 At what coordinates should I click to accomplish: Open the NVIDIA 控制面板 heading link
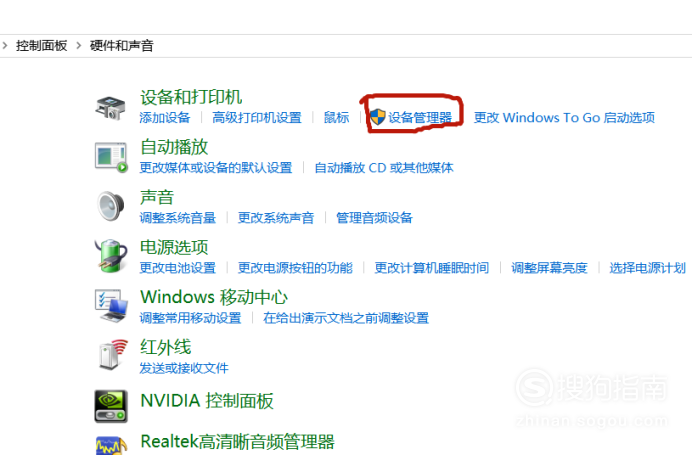207,401
